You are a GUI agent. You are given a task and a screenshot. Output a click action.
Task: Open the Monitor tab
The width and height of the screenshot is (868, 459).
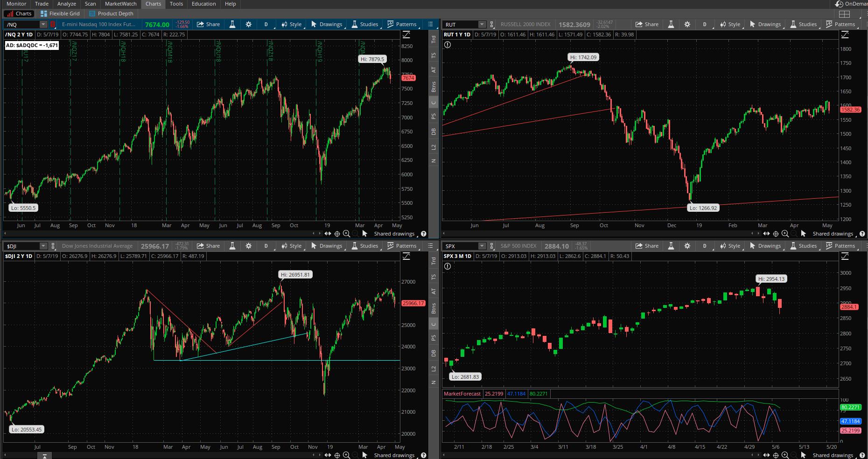pos(16,4)
